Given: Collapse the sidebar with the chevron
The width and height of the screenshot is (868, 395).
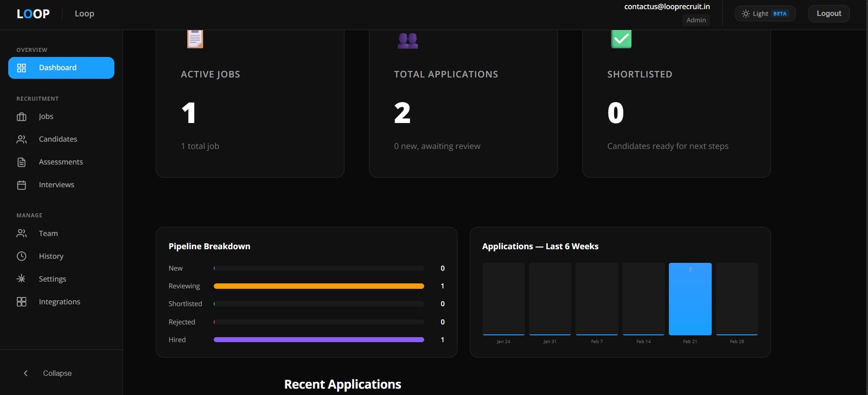Looking at the screenshot, I should (26, 373).
